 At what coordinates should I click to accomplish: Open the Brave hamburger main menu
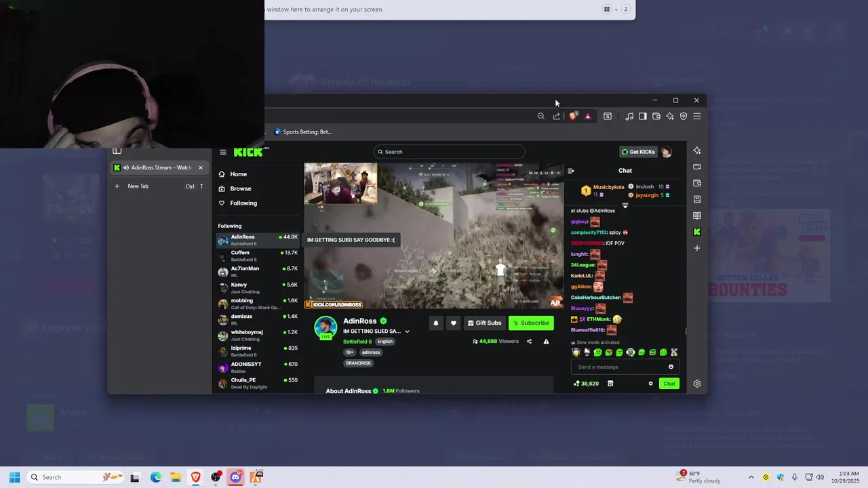click(x=697, y=117)
